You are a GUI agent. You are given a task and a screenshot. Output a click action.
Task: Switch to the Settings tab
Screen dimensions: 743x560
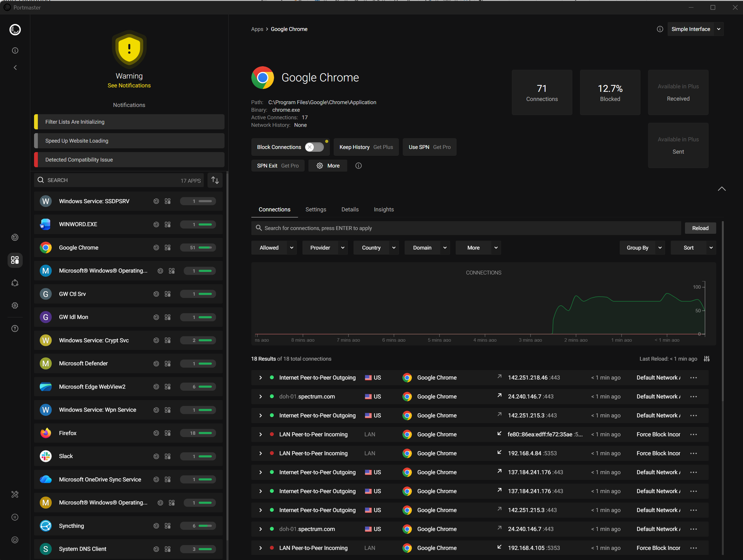pos(315,209)
